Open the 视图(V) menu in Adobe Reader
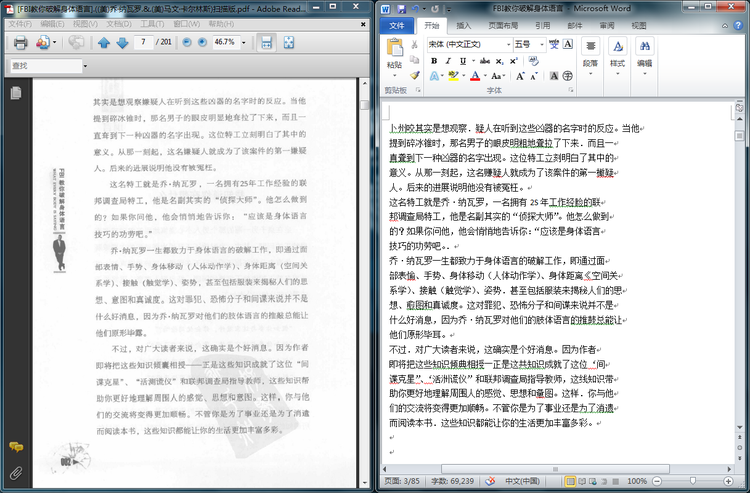Image resolution: width=750 pixels, height=493 pixels. pyautogui.click(x=85, y=24)
